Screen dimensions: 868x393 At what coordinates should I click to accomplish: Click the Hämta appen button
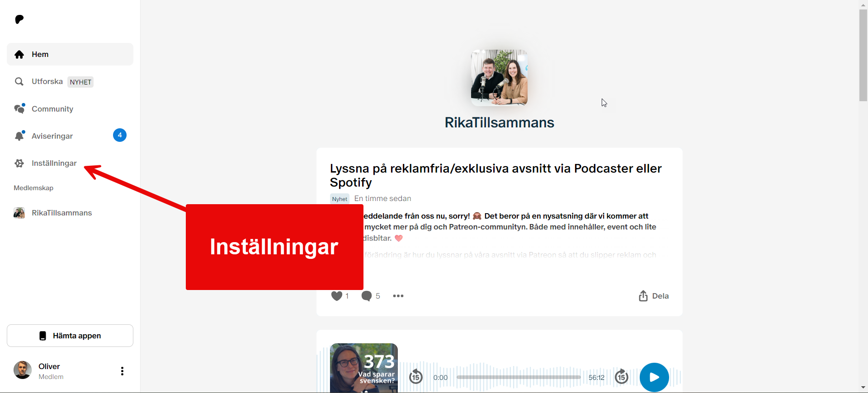tap(70, 336)
